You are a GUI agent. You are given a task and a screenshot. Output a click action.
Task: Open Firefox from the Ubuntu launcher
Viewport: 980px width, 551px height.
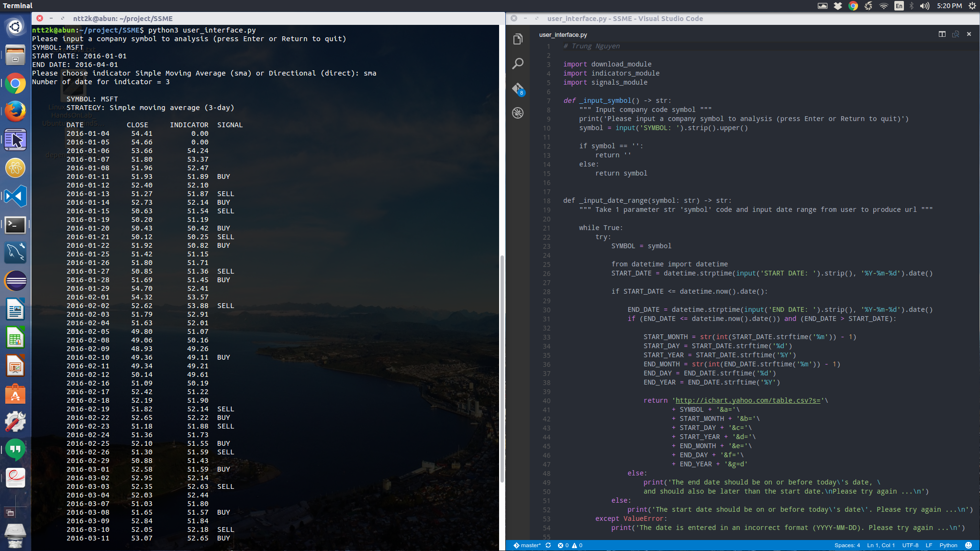coord(15,111)
